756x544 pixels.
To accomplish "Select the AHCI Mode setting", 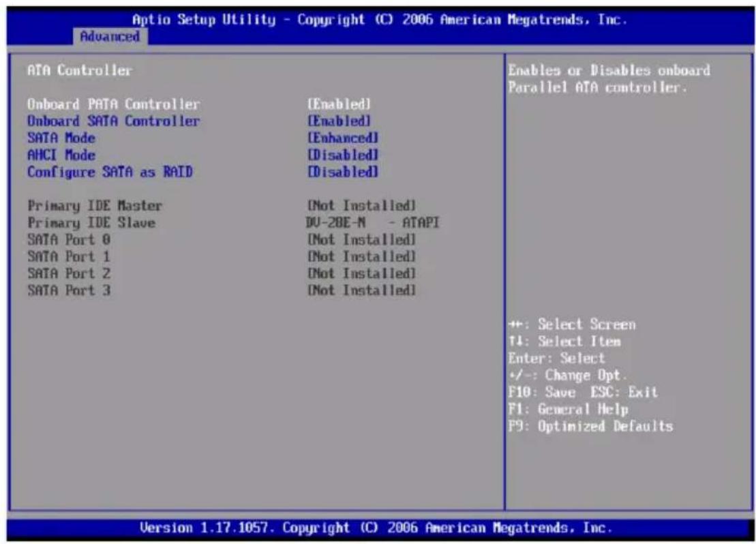I will click(61, 155).
